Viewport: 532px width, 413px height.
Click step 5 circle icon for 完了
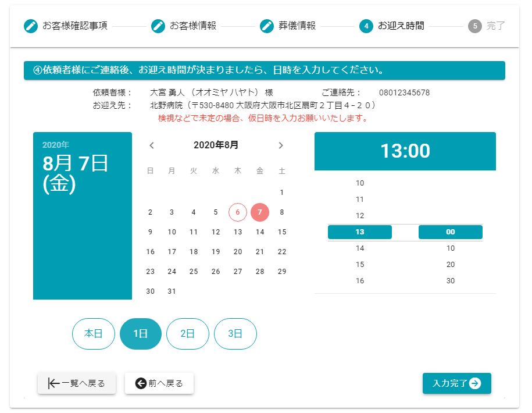click(474, 26)
